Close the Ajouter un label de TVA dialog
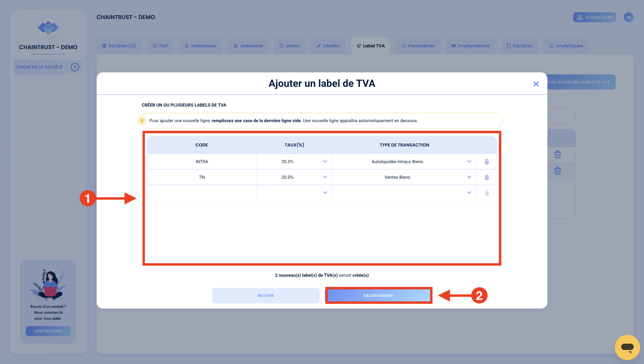 (536, 84)
